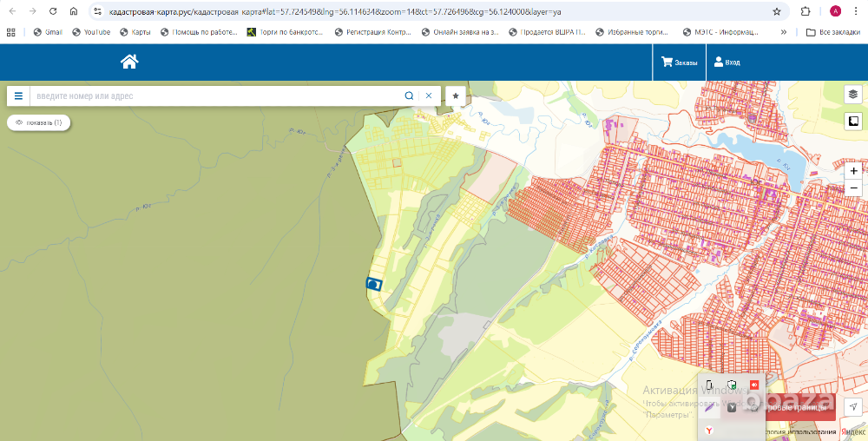Screen dimensions: 868x441
Task: Bookmark this page with the star icon
Action: (777, 11)
